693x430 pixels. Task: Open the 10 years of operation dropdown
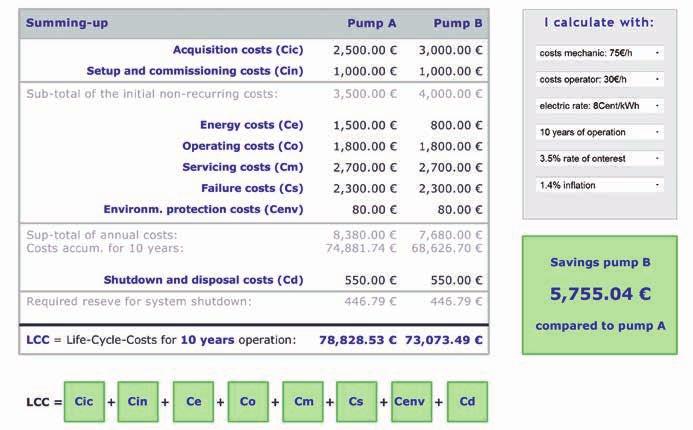[x=600, y=132]
